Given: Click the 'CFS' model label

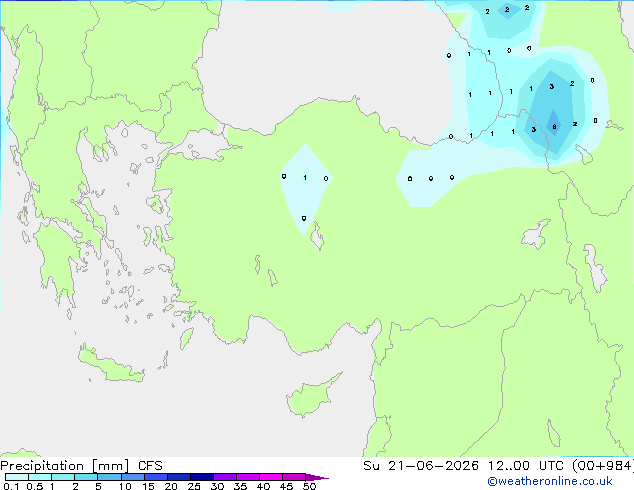Looking at the screenshot, I should coord(150,466).
